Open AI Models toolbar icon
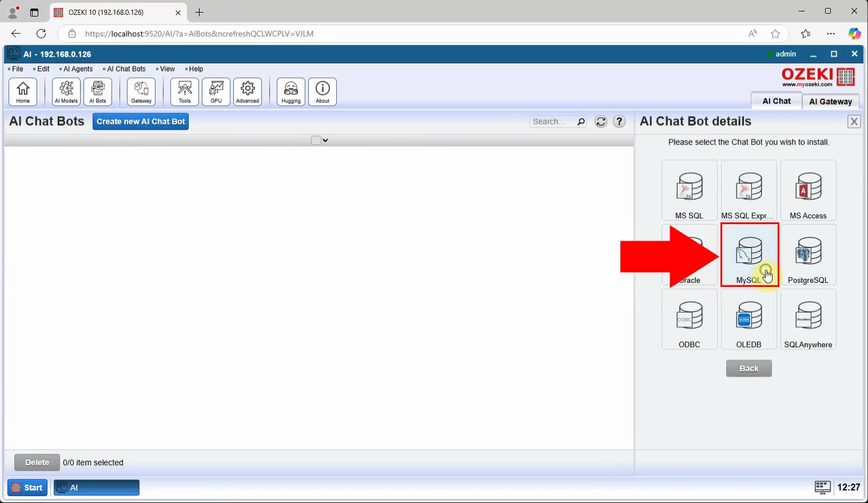Image resolution: width=868 pixels, height=503 pixels. point(66,91)
